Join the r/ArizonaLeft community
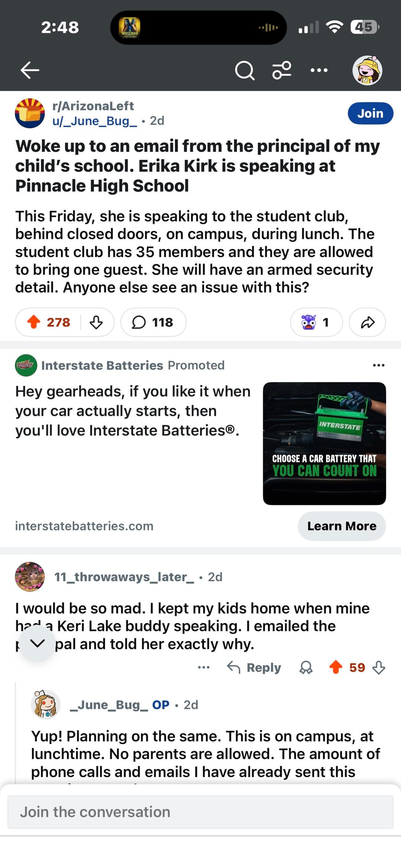401x868 pixels. [370, 113]
